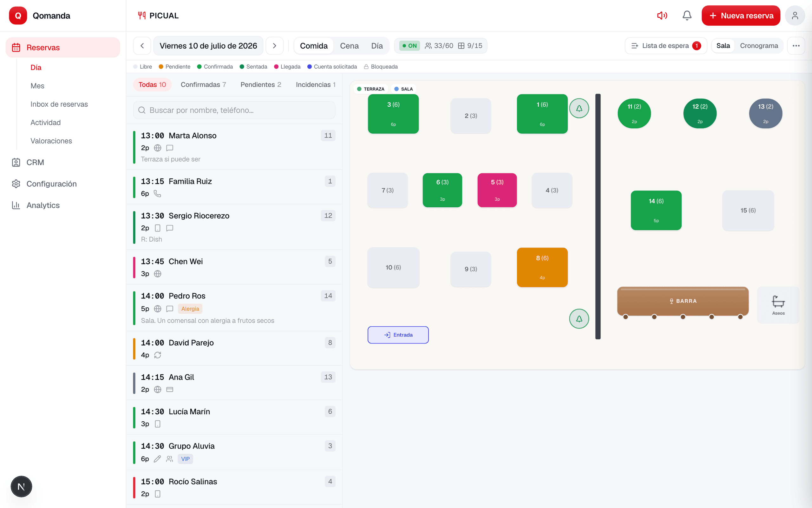
Task: Open the 15:00 Rocío Salinas reservation
Action: [x=234, y=487]
